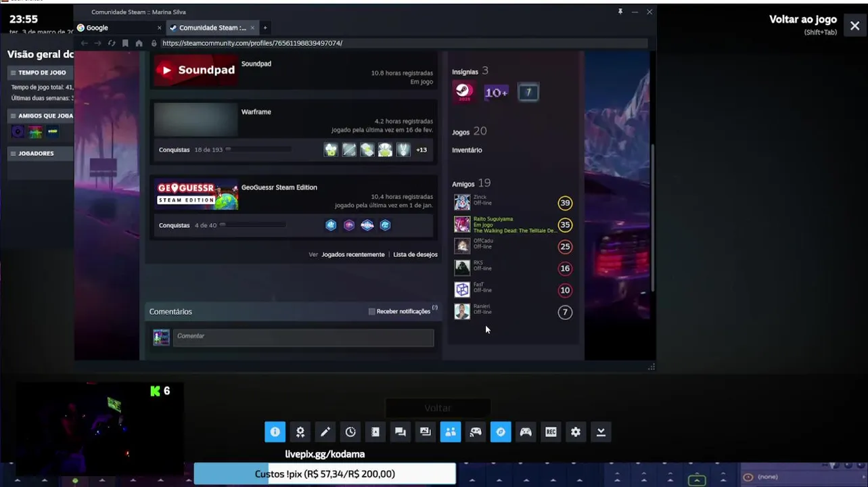Open the controller settings gamepad icon
868x487 pixels.
526,432
